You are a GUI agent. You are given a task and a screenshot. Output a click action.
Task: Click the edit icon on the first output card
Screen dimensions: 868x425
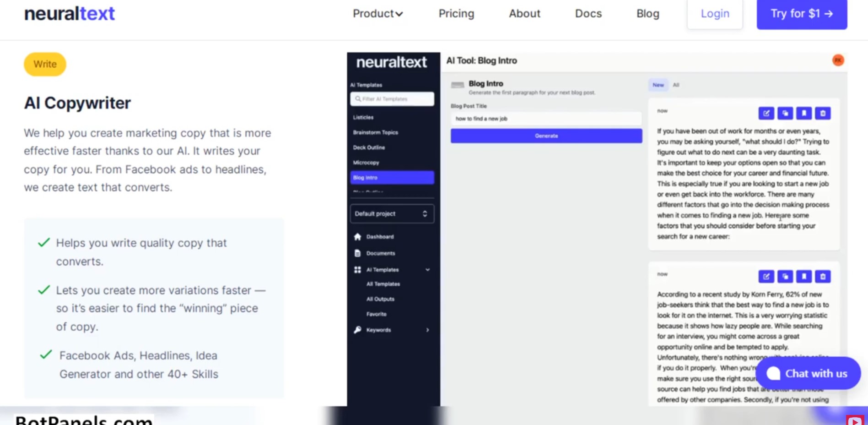(766, 113)
